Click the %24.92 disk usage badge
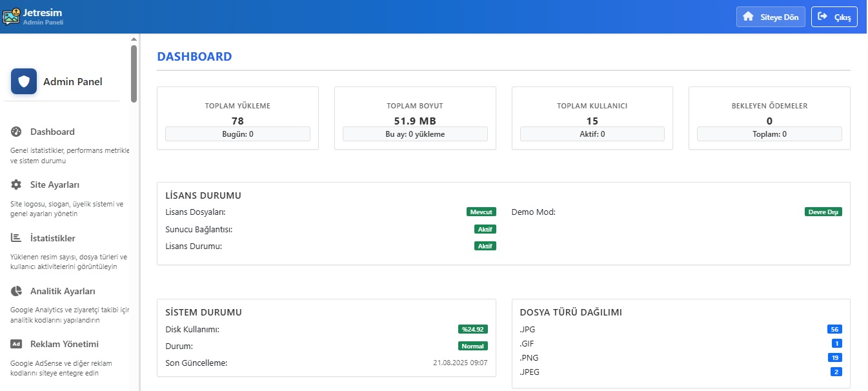Image resolution: width=868 pixels, height=391 pixels. click(x=473, y=329)
